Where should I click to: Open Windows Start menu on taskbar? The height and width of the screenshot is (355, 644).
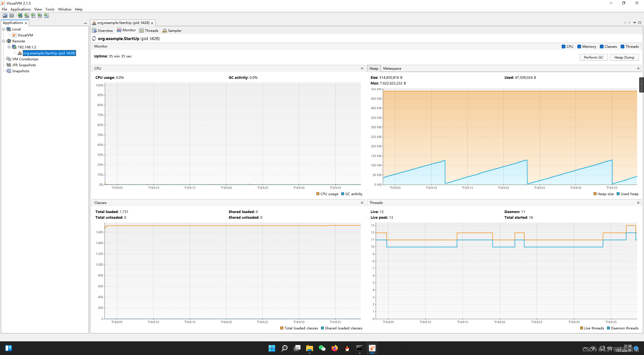272,348
